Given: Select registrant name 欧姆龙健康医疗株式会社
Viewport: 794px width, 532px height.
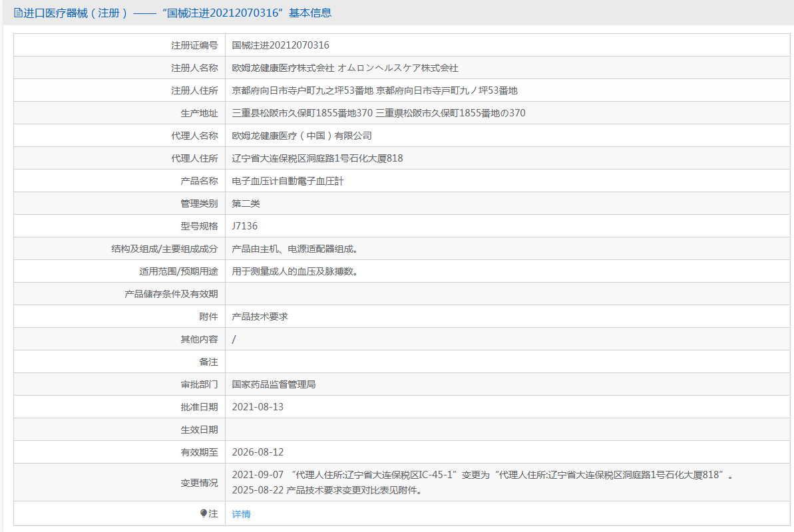Looking at the screenshot, I should point(283,68).
